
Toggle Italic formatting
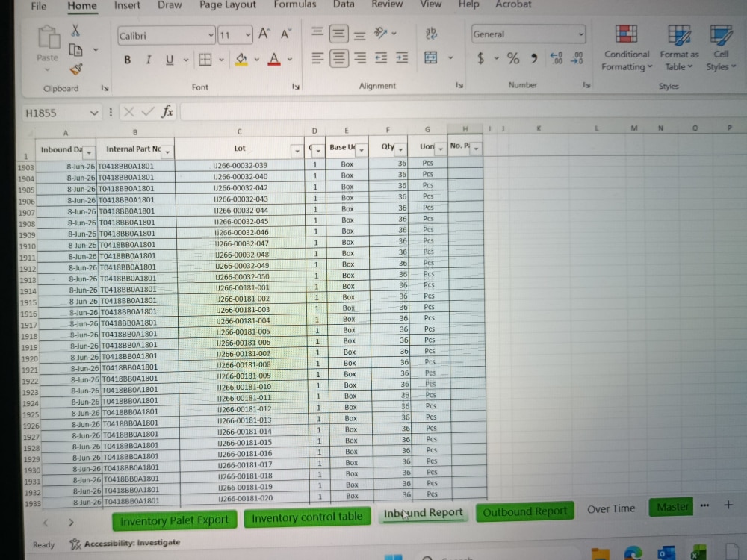coord(149,60)
